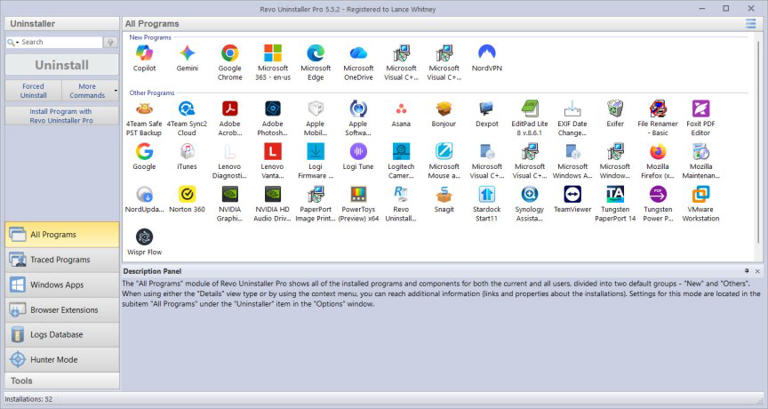Select the Mozilla Maintenance icon
The width and height of the screenshot is (768, 409).
coord(701,151)
